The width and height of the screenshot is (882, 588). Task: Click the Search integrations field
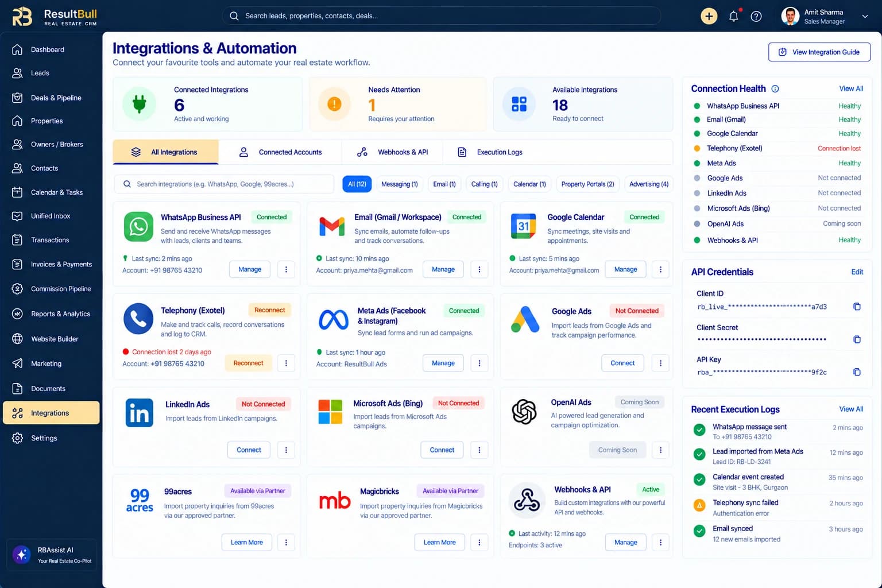(224, 184)
